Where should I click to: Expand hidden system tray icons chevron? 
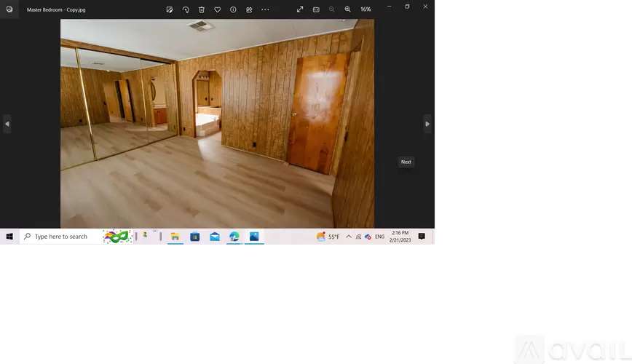[x=349, y=237]
